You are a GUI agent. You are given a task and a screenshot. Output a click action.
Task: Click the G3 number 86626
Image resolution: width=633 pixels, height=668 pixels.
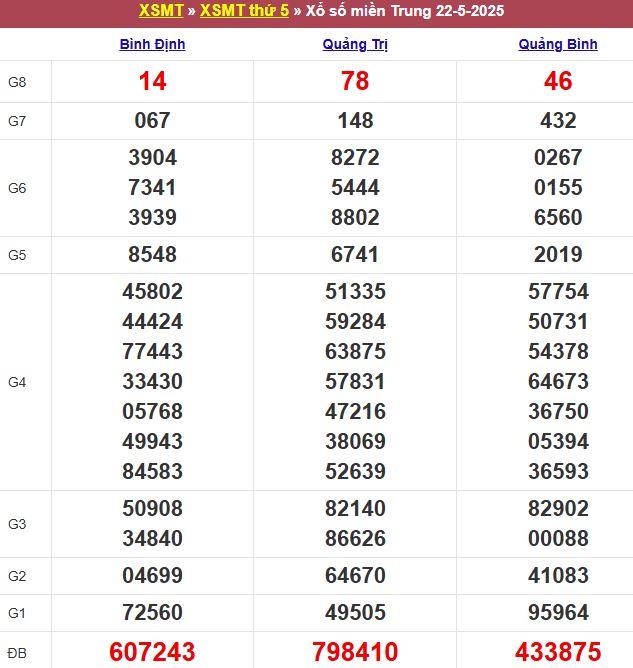click(355, 538)
